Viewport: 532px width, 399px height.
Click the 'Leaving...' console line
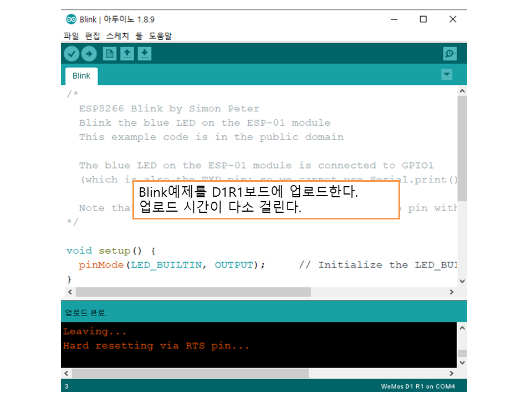click(x=94, y=331)
